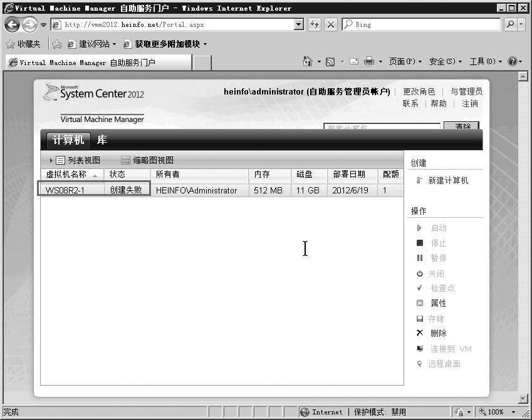Viewport: 532px width, 420px height.
Task: Click the 注销 sign out link
Action: tap(469, 103)
